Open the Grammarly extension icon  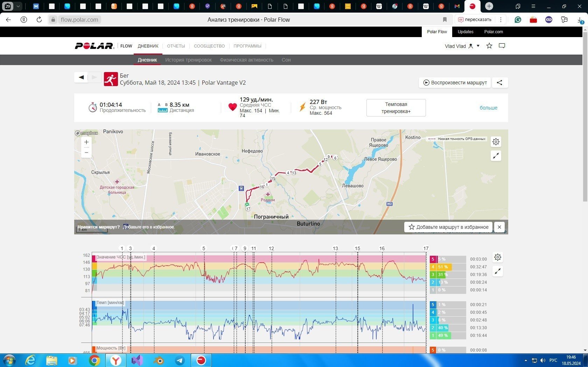tap(518, 20)
